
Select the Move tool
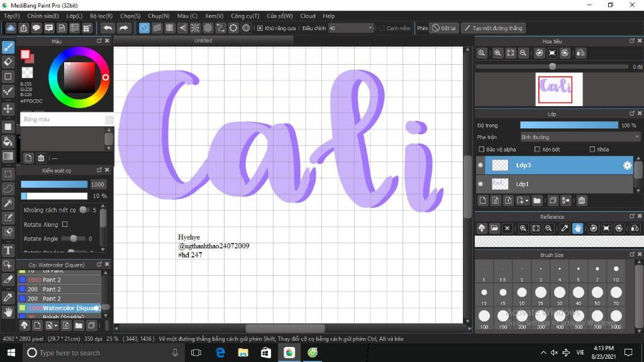8,109
